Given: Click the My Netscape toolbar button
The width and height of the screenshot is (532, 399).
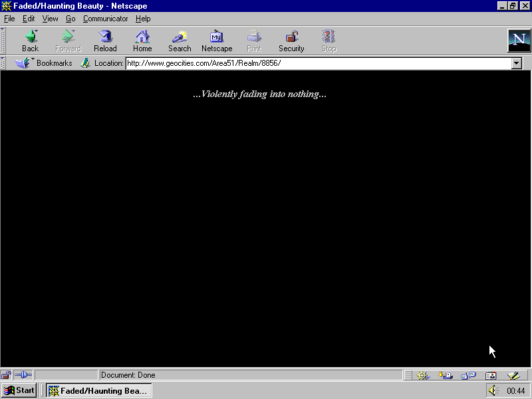Looking at the screenshot, I should [x=217, y=41].
